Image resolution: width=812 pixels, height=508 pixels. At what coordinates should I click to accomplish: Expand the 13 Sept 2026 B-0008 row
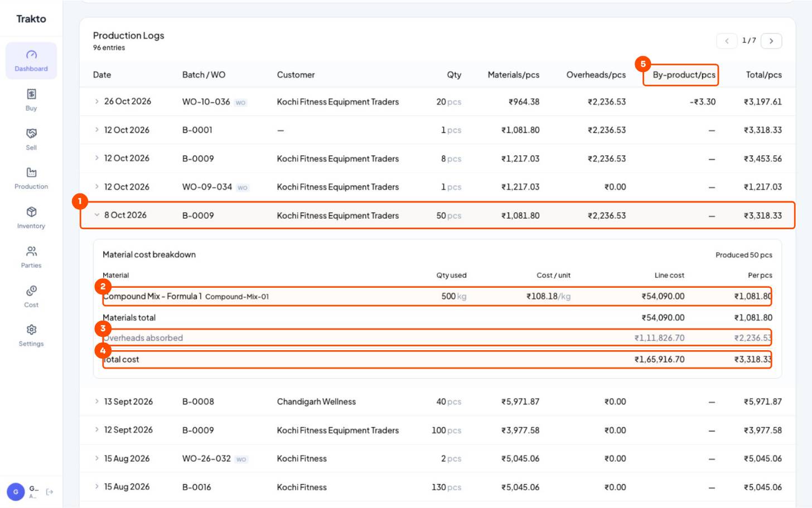tap(96, 401)
